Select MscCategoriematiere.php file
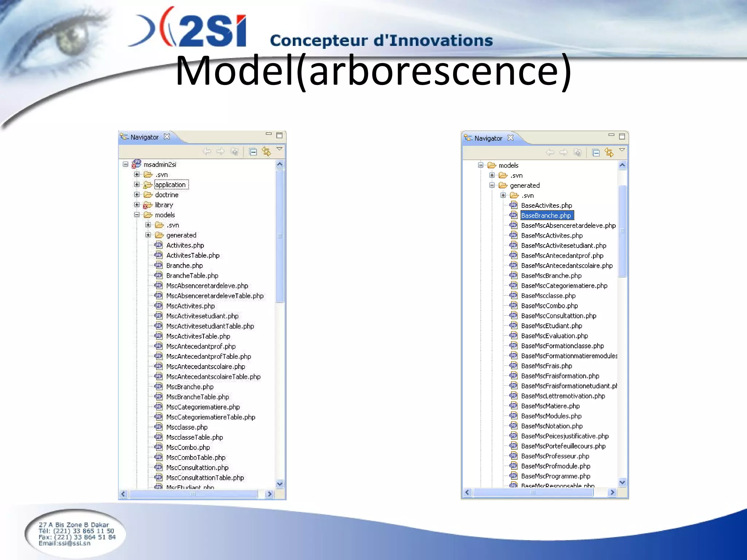Screen dimensions: 747x560 203,407
